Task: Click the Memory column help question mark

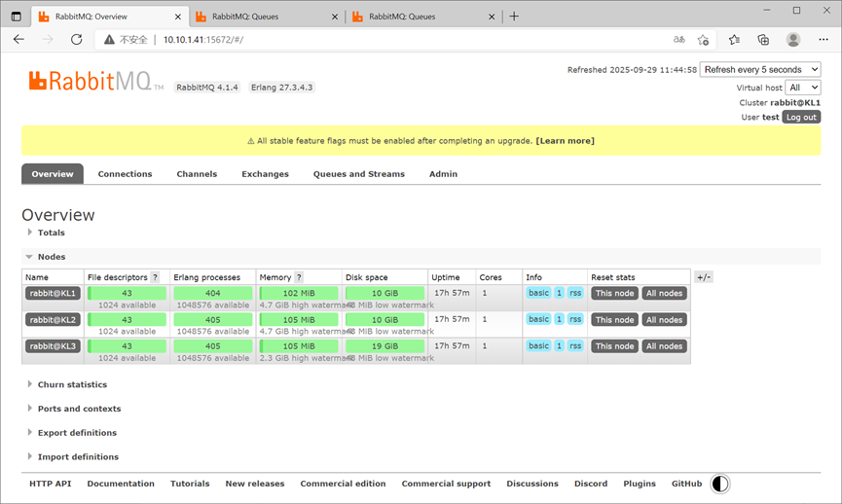Action: pyautogui.click(x=299, y=277)
